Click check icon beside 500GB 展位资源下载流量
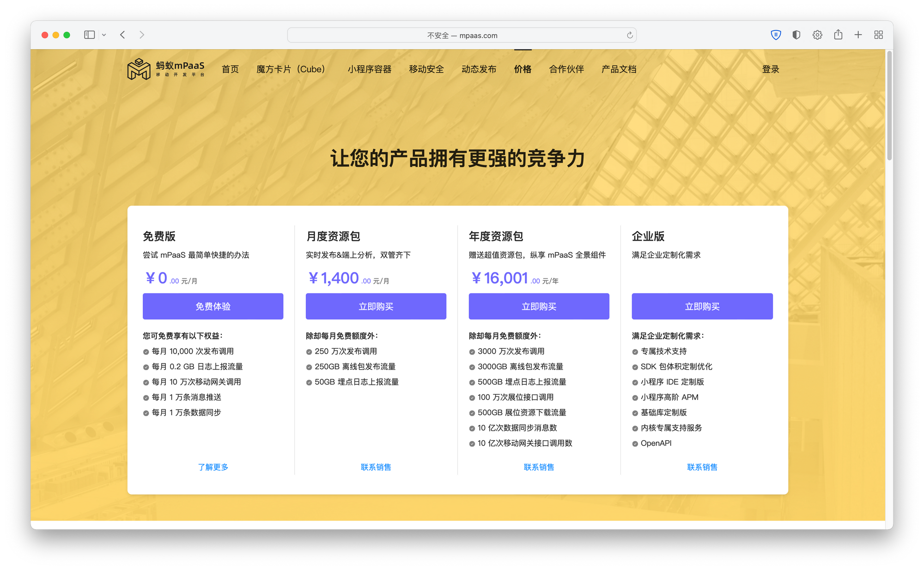 click(x=472, y=413)
